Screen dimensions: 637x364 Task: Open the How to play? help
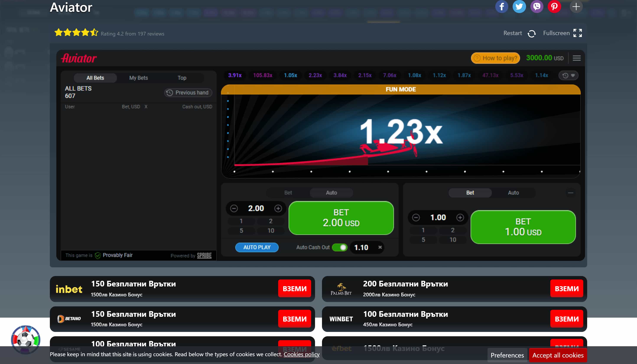[x=495, y=58]
